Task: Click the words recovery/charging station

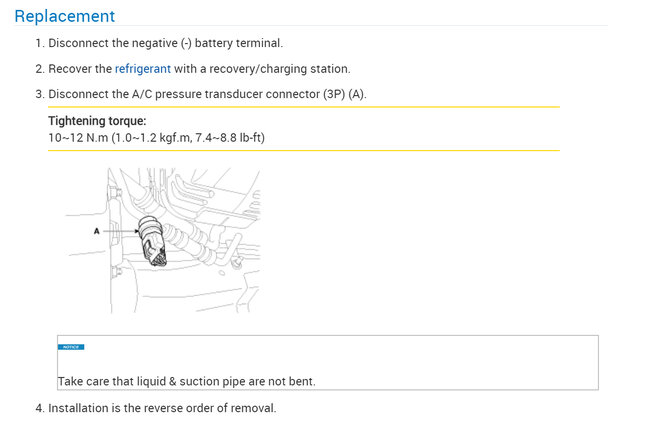Action: (297, 69)
